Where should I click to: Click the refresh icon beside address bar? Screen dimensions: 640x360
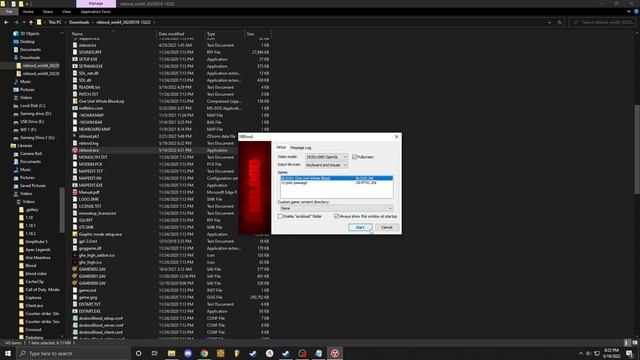click(x=560, y=22)
